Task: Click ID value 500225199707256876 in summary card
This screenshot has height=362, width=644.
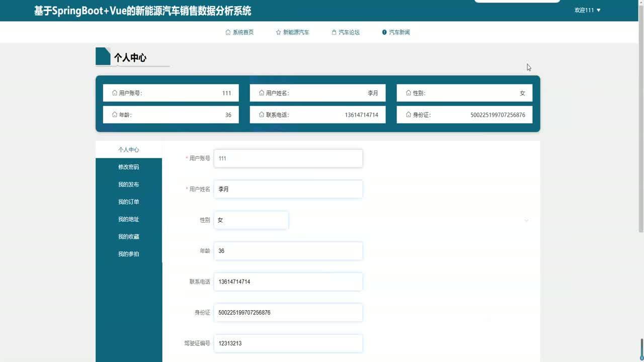Action: point(498,115)
